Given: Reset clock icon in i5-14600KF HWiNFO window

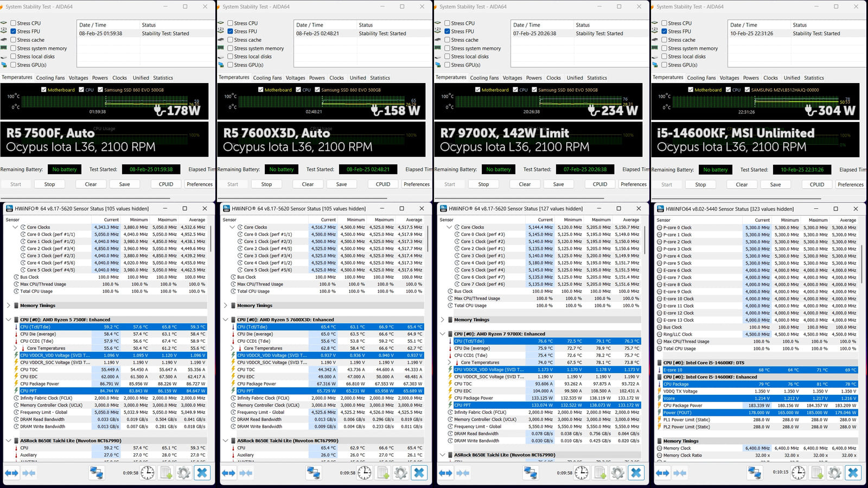Looking at the screenshot, I should coord(799,473).
